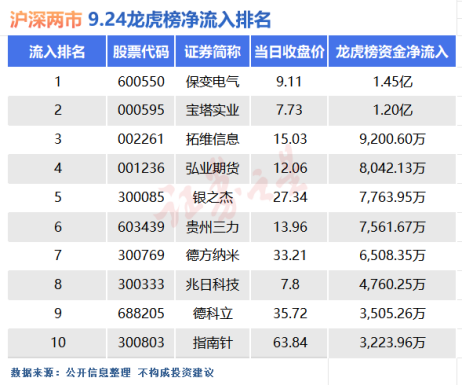Select stock name 银之杰

pyautogui.click(x=213, y=197)
